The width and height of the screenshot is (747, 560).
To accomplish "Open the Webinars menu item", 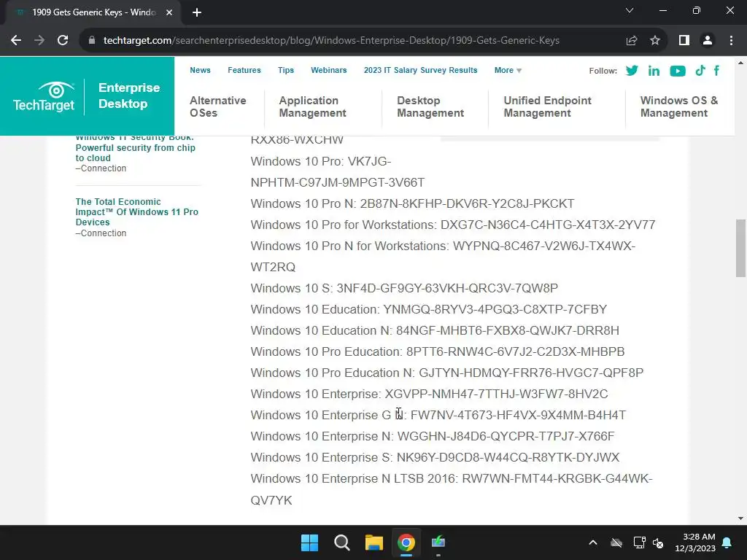I will click(x=329, y=70).
